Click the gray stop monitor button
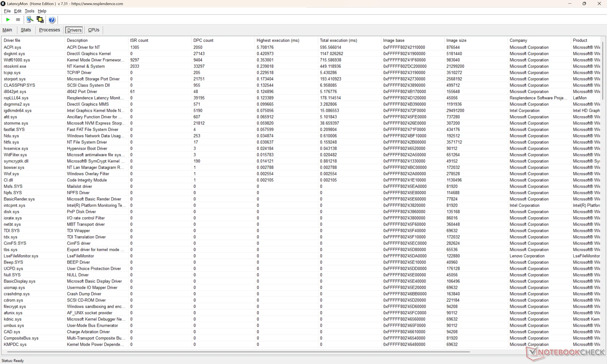The height and width of the screenshot is (364, 607). click(x=18, y=20)
